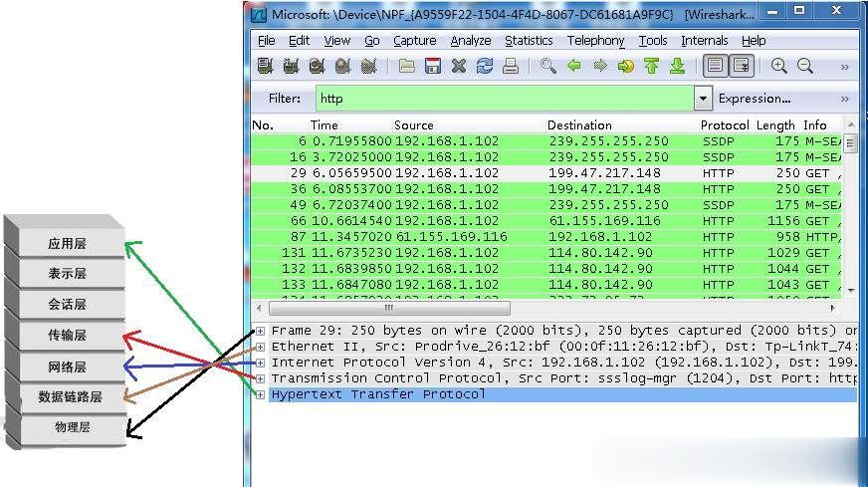Expand Transmission Control Protocol node
The width and height of the screenshot is (868, 487).
coord(260,378)
